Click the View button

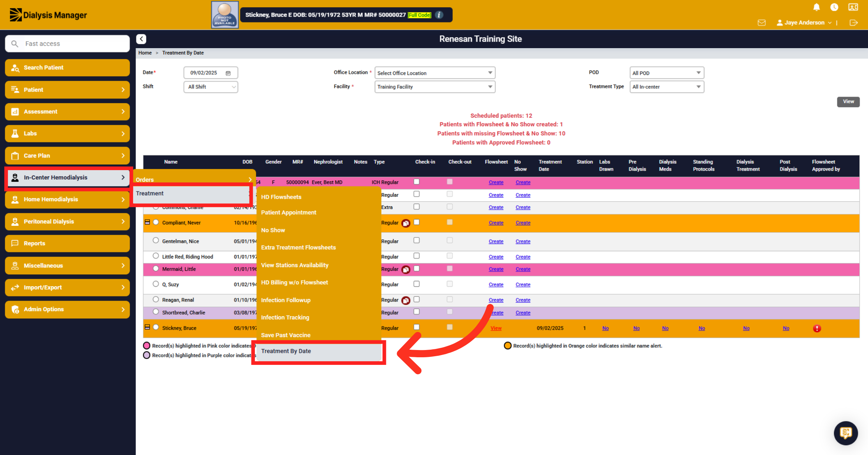848,102
